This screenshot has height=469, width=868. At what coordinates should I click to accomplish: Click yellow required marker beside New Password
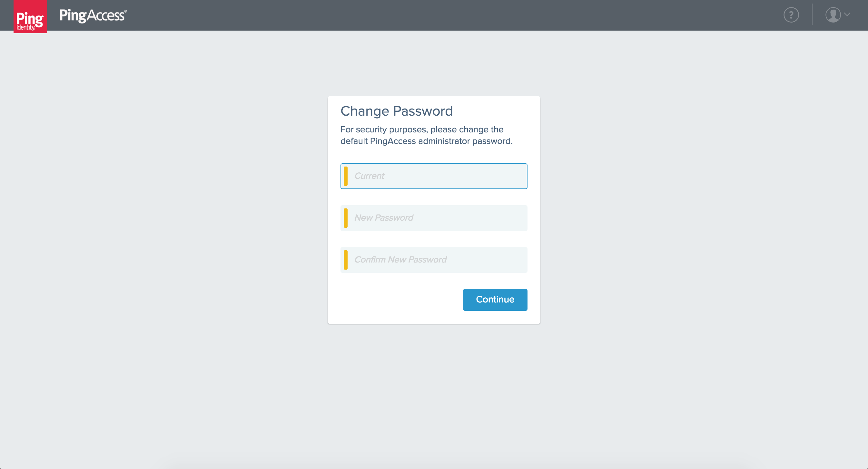coord(345,218)
